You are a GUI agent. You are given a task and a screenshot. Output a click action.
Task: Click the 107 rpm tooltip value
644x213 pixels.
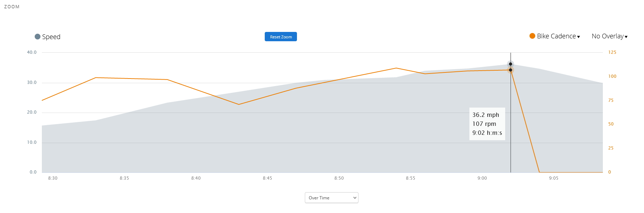click(484, 124)
